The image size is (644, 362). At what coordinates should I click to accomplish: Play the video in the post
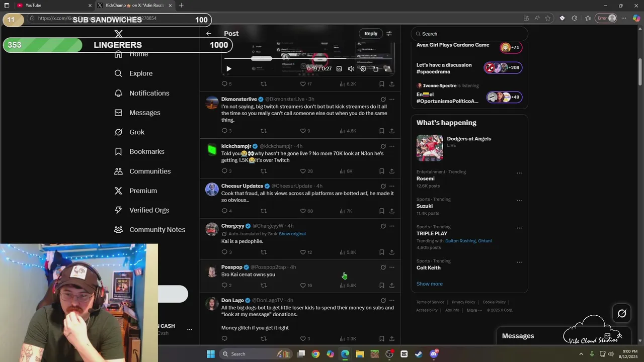[228, 69]
